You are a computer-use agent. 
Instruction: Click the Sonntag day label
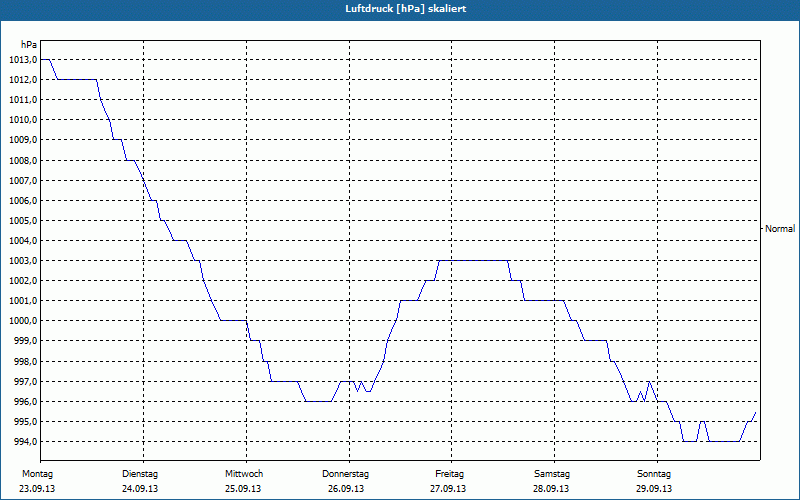tap(654, 474)
